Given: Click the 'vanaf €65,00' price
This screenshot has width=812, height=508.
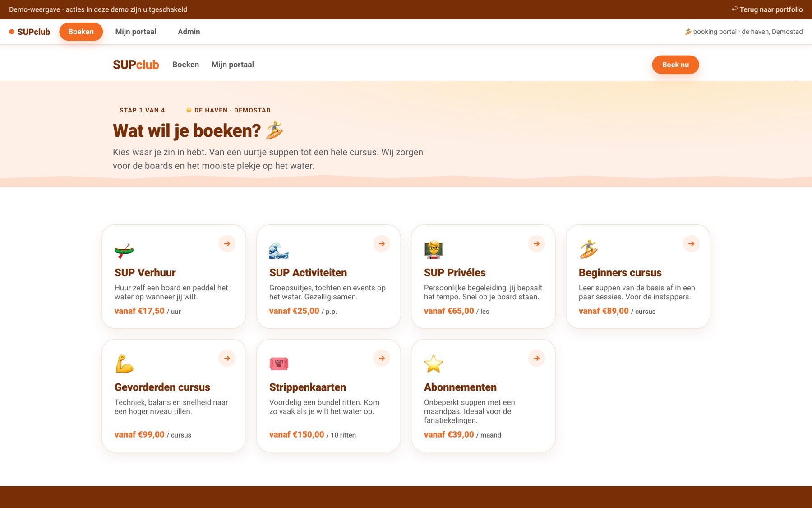Looking at the screenshot, I should click(449, 311).
